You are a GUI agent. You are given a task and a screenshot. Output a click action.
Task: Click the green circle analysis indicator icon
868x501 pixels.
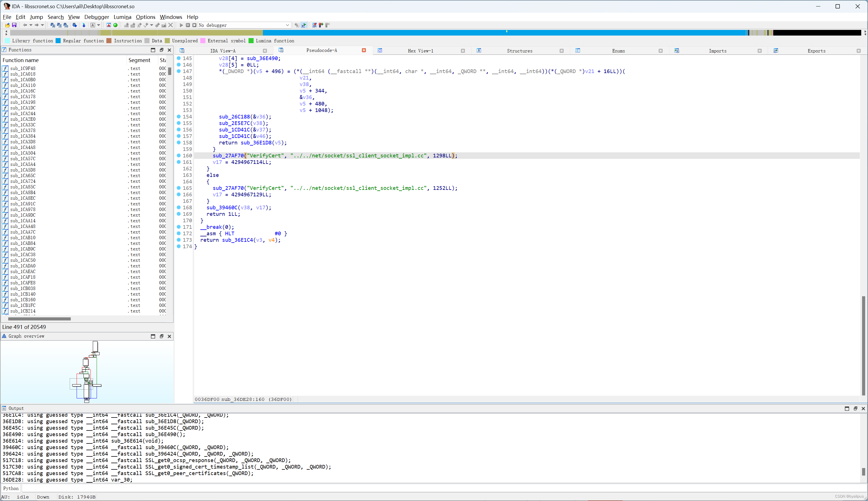(x=116, y=25)
